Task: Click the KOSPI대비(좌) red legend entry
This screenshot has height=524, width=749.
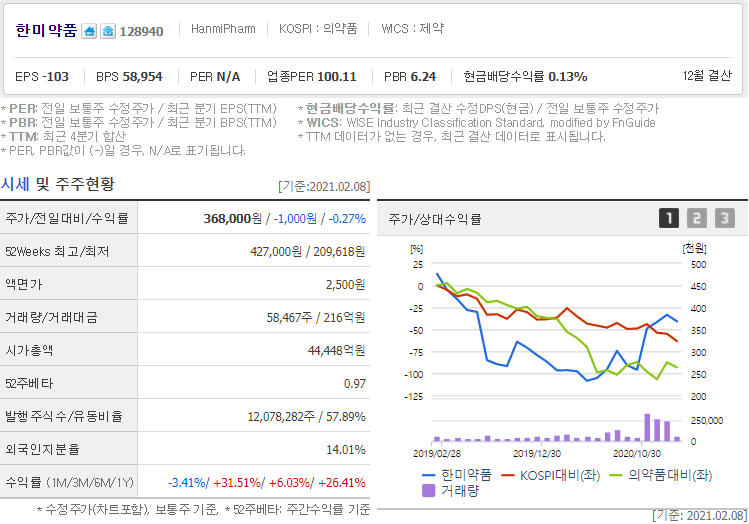Action: coord(551,475)
